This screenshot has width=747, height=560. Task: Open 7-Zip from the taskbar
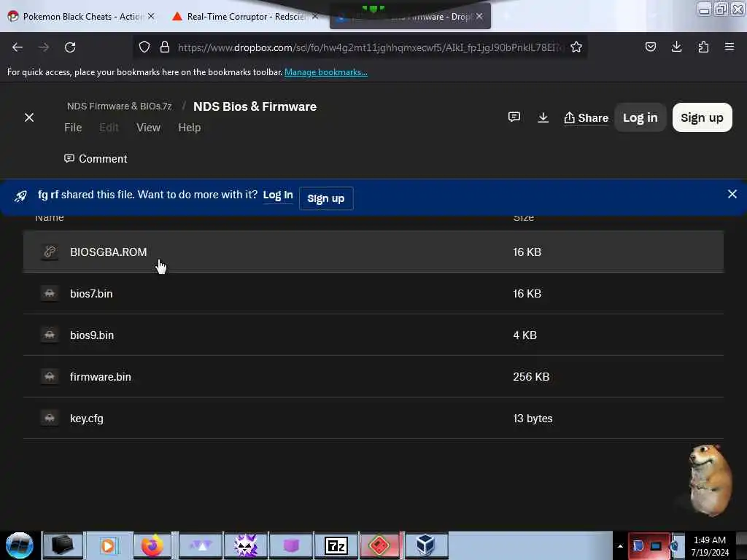click(x=336, y=545)
